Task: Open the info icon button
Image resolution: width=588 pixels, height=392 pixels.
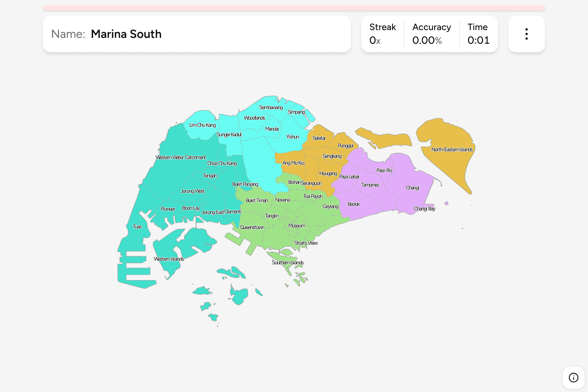Action: [x=573, y=377]
